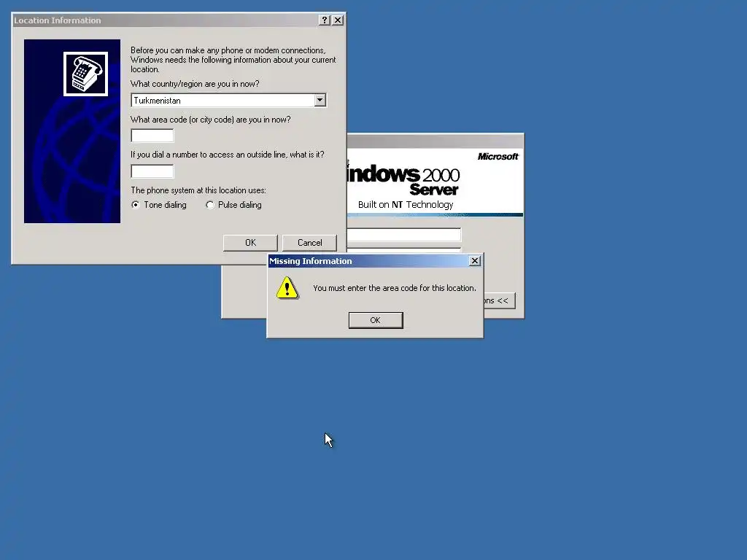
Task: Click the telephone icon in Location Information
Action: pyautogui.click(x=86, y=74)
